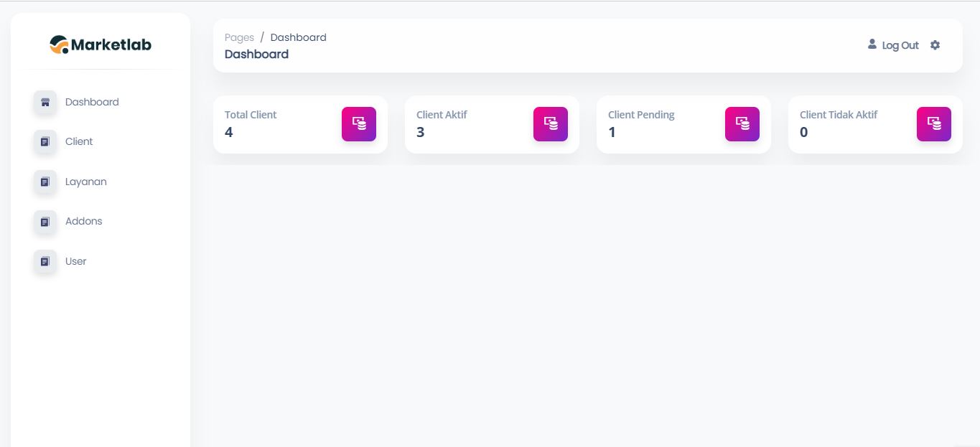The image size is (980, 447).
Task: Open the Dashboard menu item
Action: (92, 102)
